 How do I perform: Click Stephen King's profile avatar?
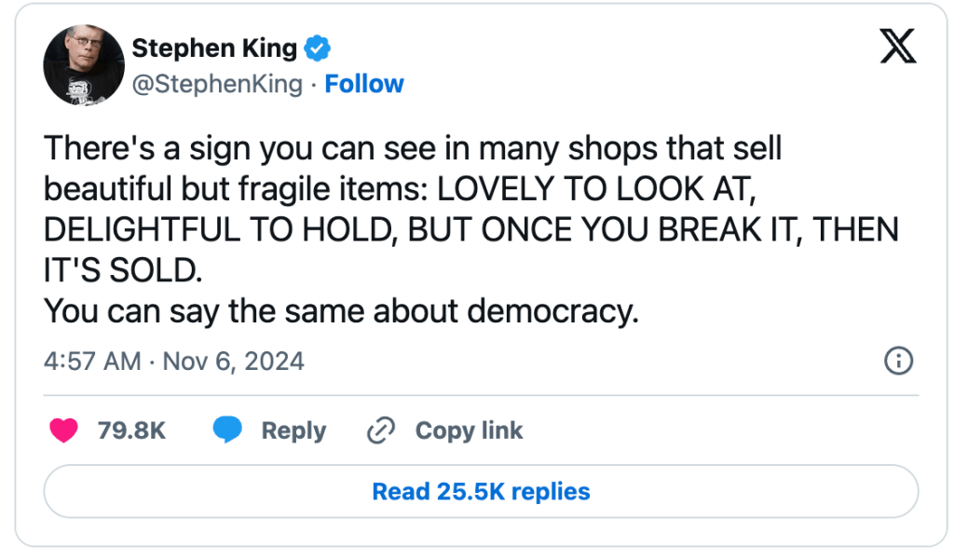[84, 65]
